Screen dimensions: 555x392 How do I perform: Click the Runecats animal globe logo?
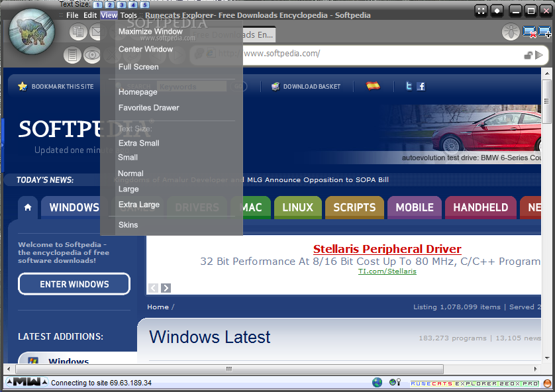32,32
